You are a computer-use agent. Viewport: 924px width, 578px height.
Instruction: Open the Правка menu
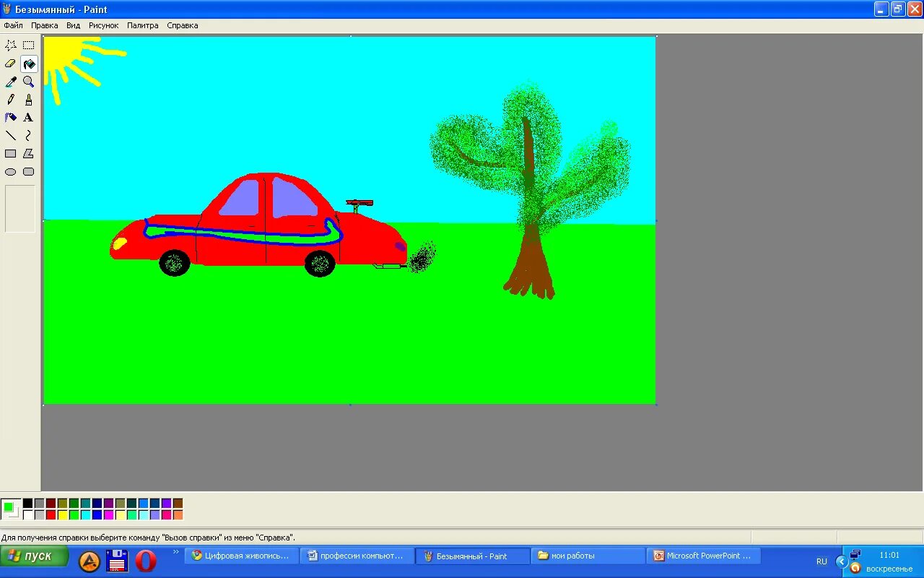[x=45, y=25]
